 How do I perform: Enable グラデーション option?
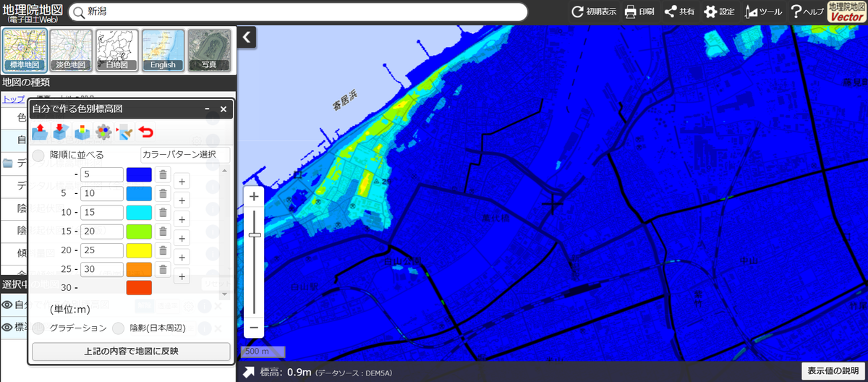[x=38, y=328]
